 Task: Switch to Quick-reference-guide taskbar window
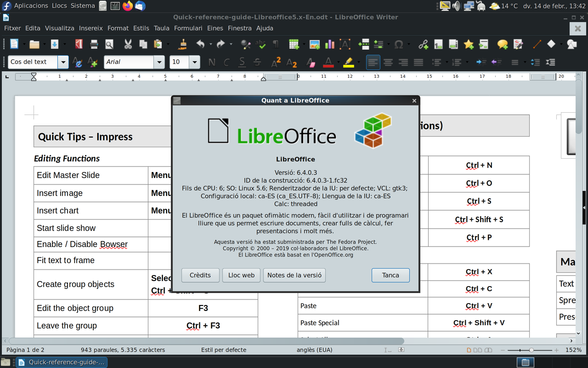pyautogui.click(x=62, y=362)
